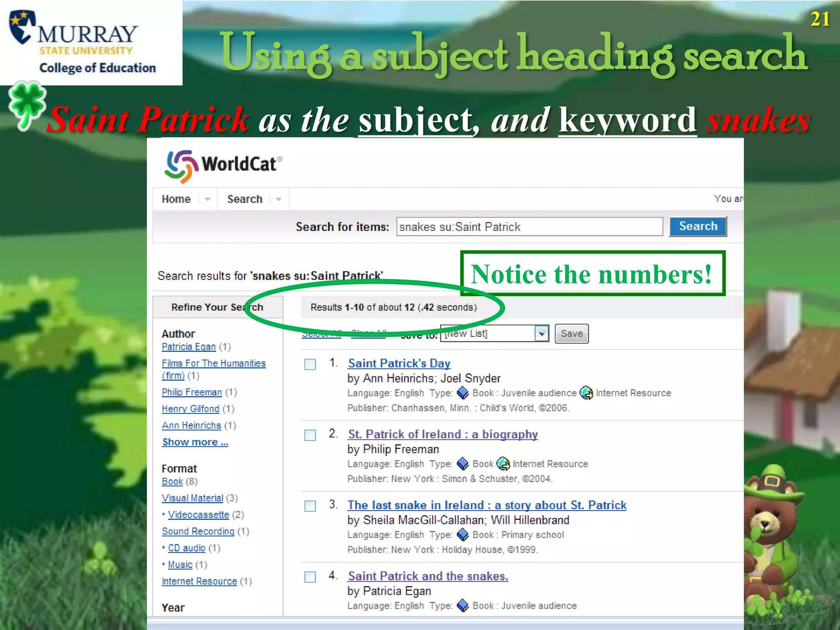Click the Search for items input field

click(x=530, y=227)
